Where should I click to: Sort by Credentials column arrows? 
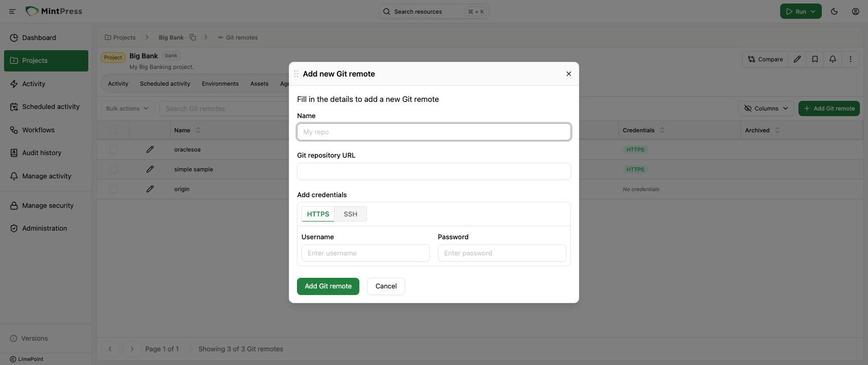click(662, 130)
